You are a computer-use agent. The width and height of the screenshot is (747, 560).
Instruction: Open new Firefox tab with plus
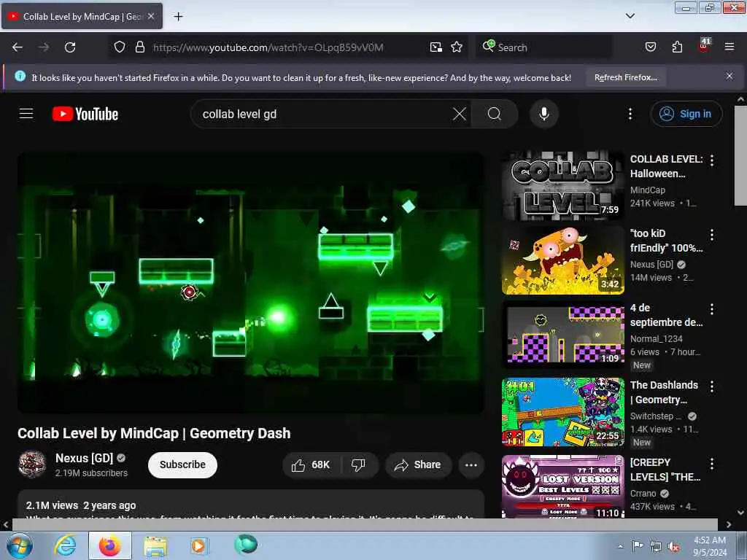178,17
